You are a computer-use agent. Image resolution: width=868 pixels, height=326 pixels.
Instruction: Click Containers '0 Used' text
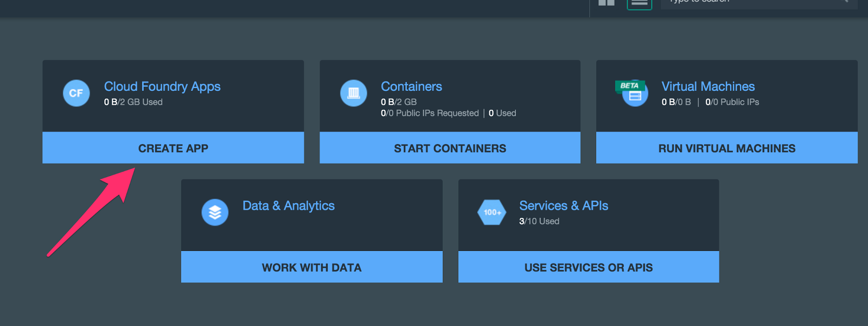coord(502,113)
